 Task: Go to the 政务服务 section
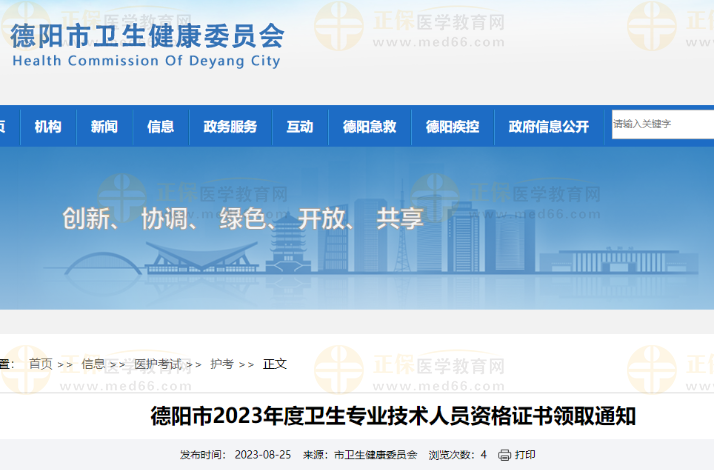pyautogui.click(x=230, y=127)
